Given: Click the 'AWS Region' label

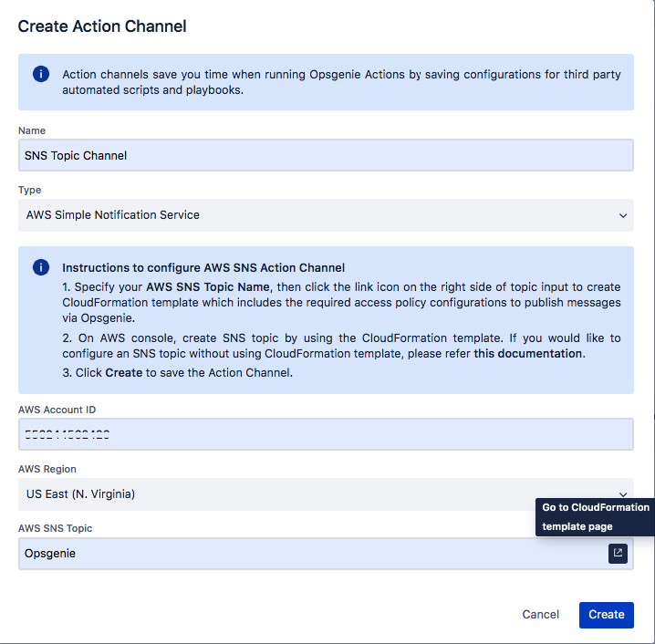Looking at the screenshot, I should click(47, 469).
